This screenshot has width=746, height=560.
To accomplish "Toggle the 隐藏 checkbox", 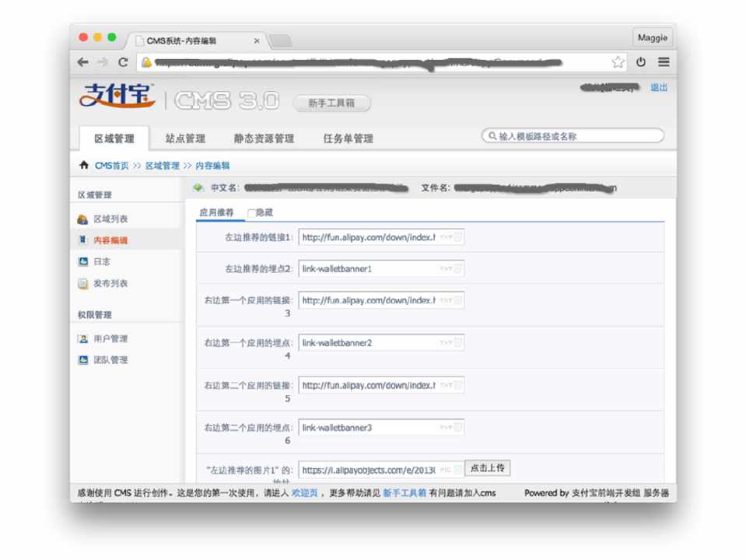I will (251, 213).
